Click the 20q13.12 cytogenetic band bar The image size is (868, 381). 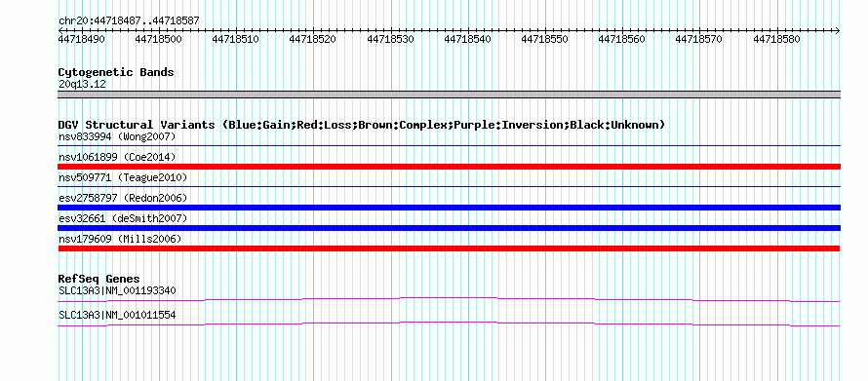449,95
